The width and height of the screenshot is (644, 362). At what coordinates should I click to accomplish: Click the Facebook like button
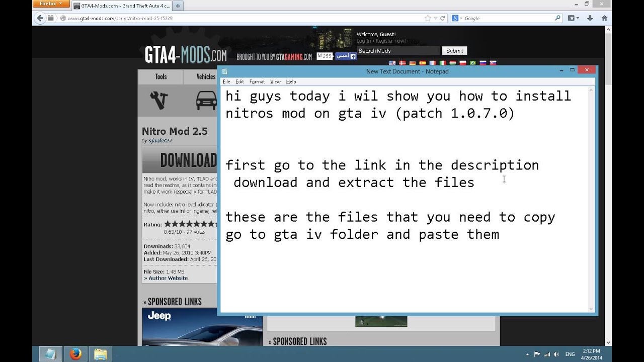pos(346,56)
